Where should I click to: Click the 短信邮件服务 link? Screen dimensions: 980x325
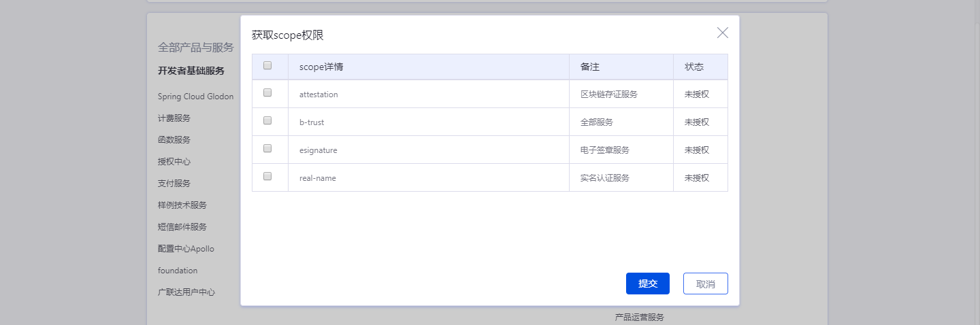tap(182, 227)
